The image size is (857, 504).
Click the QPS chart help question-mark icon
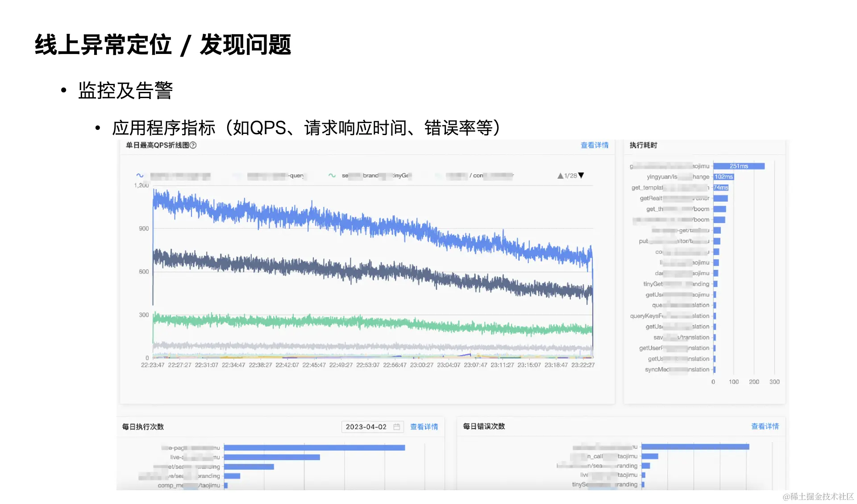point(193,145)
